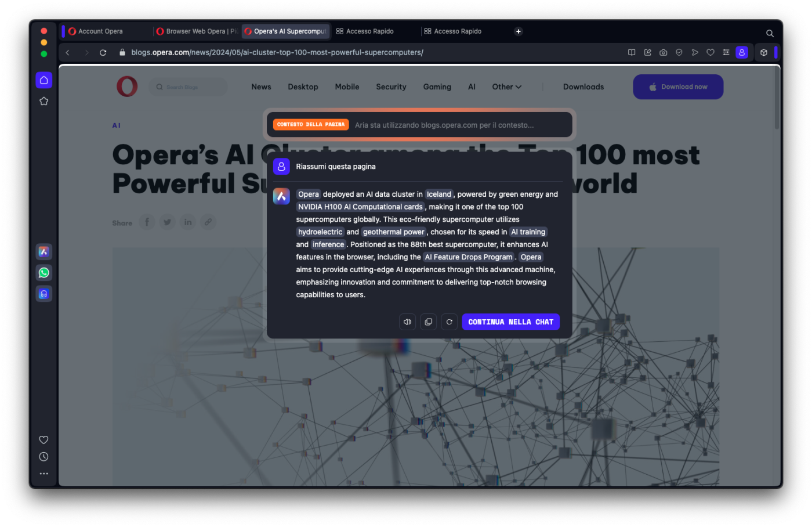Open Easy Setup sliders icon
The height and width of the screenshot is (527, 812).
[x=726, y=52]
